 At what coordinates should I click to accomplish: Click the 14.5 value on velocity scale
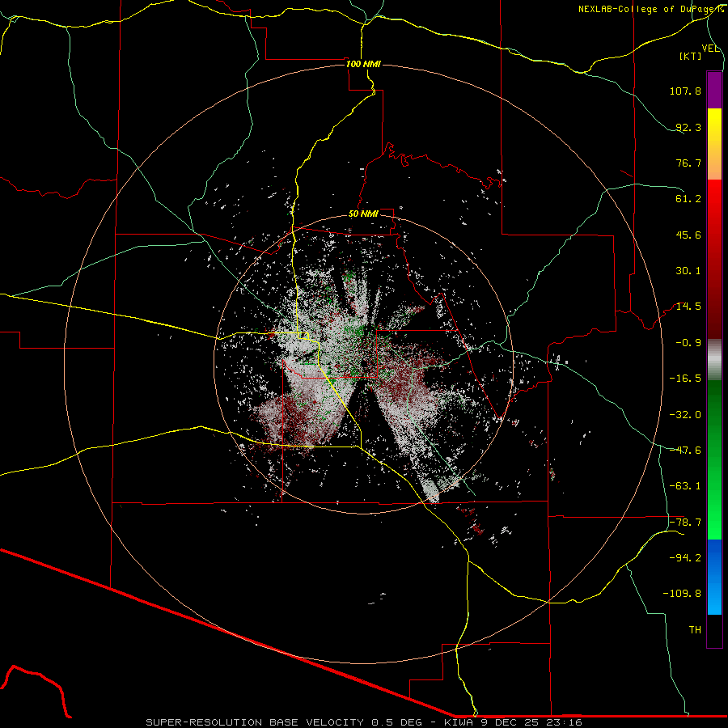tap(688, 307)
